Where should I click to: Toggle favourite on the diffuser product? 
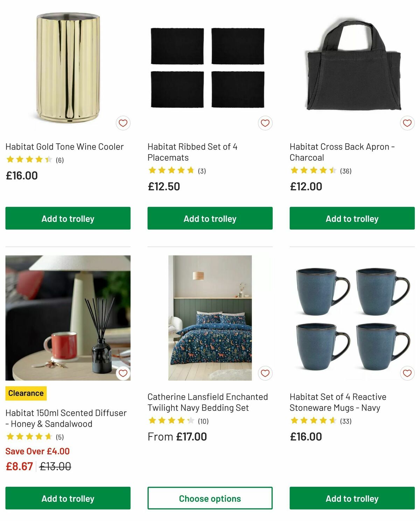(x=123, y=373)
